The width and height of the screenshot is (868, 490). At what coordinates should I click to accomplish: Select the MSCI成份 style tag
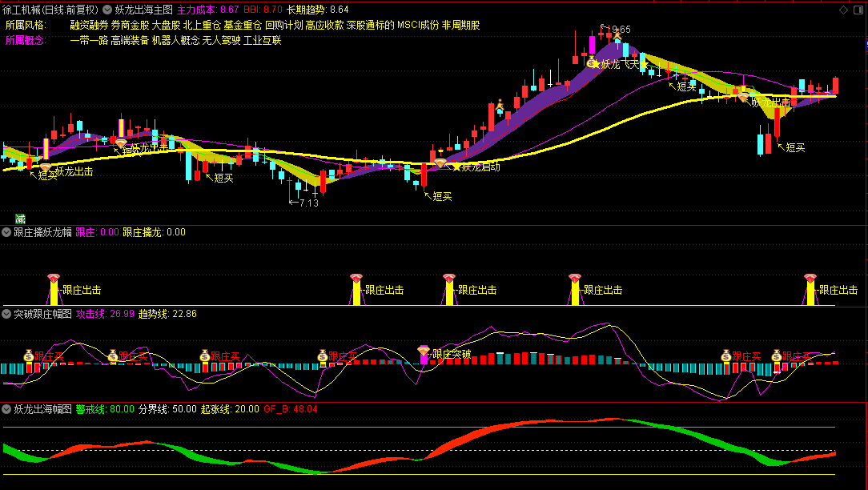click(418, 26)
